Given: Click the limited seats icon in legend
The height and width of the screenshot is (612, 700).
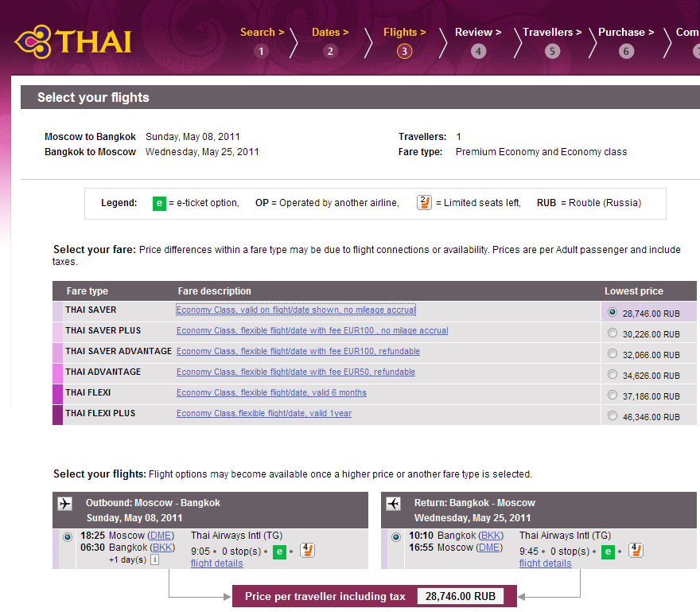Looking at the screenshot, I should (424, 203).
